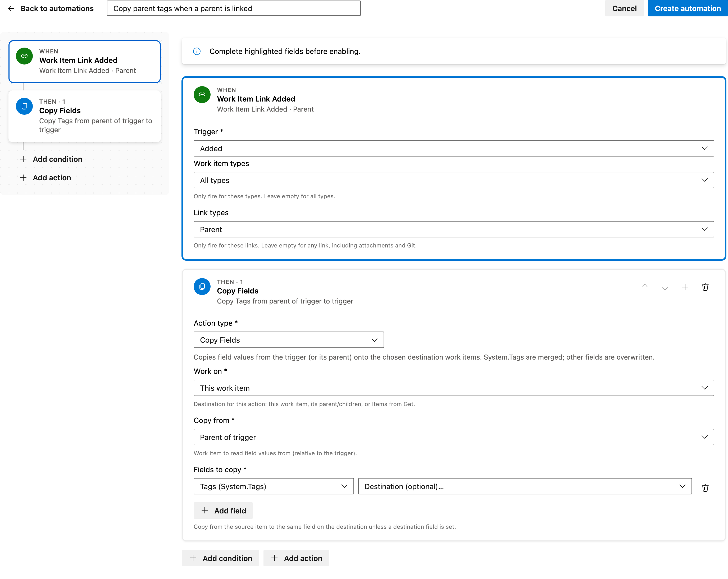Open Work item types dropdown showing All types
The width and height of the screenshot is (728, 579).
(x=454, y=180)
